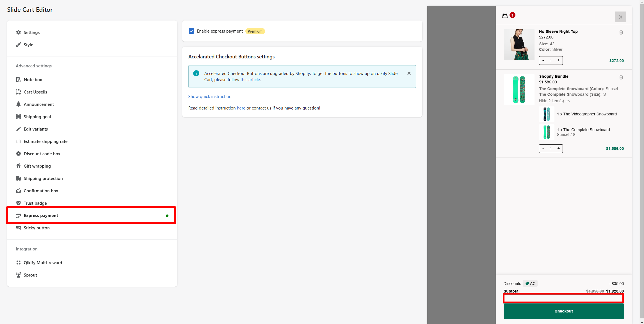
Task: Increase quantity of No Sleeve Night Top
Action: (559, 61)
